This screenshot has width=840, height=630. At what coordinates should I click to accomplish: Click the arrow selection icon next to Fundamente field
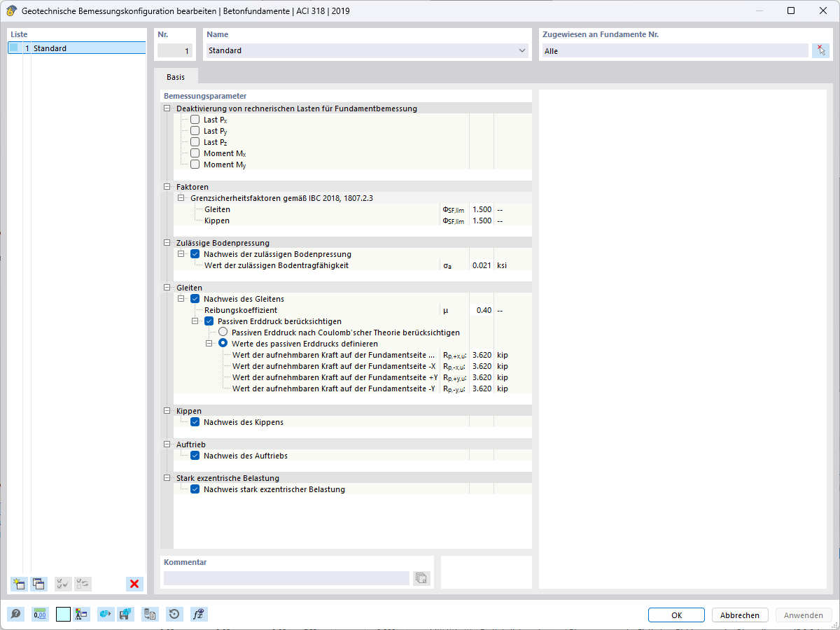[x=820, y=50]
